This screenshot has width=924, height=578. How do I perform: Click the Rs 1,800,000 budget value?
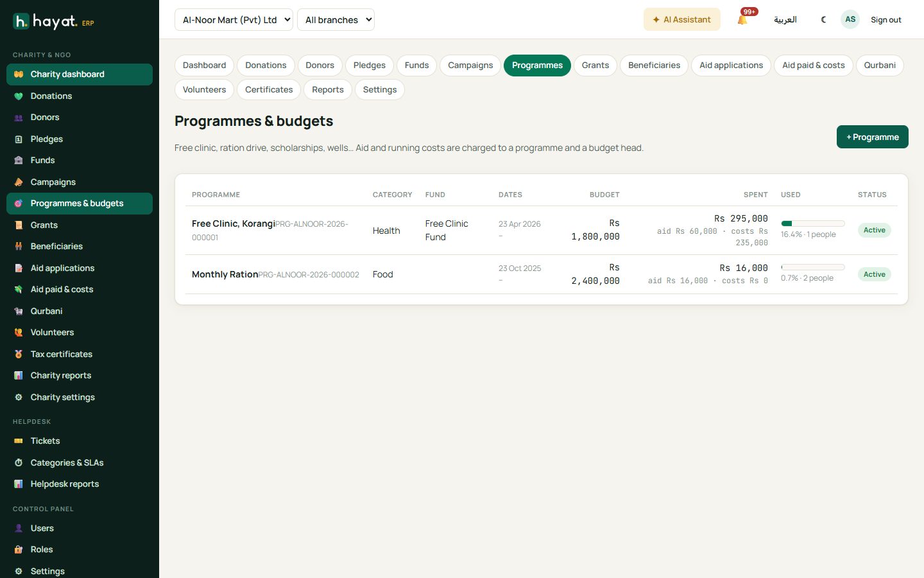(595, 230)
